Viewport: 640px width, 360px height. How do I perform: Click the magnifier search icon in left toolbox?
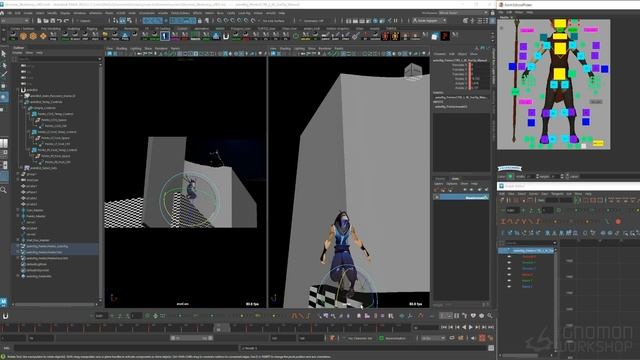point(4,190)
